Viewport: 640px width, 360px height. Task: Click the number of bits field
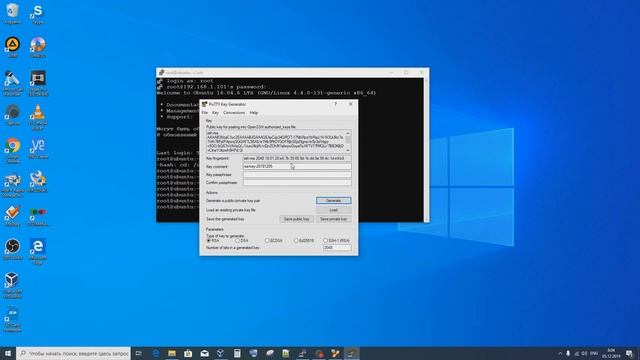point(337,248)
